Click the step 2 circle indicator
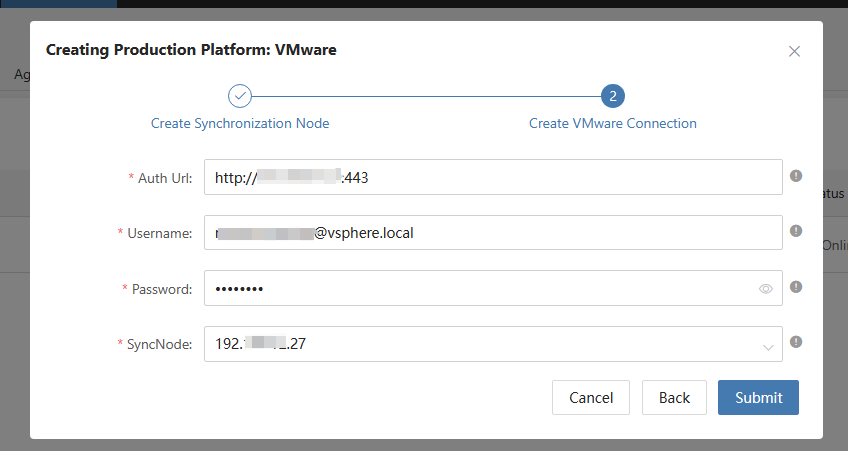 pyautogui.click(x=613, y=96)
